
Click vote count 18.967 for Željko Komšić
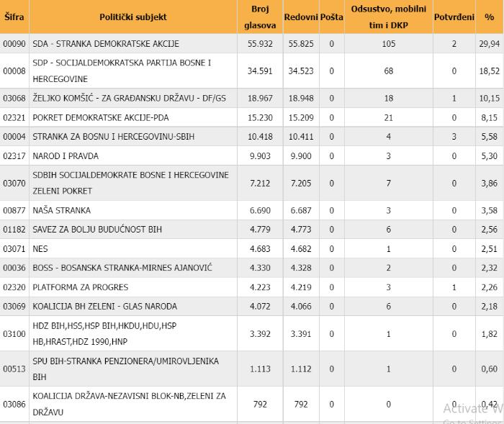[260, 98]
